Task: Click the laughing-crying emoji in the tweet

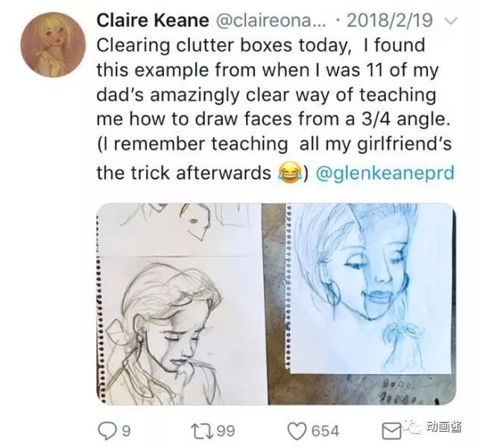Action: pyautogui.click(x=288, y=173)
